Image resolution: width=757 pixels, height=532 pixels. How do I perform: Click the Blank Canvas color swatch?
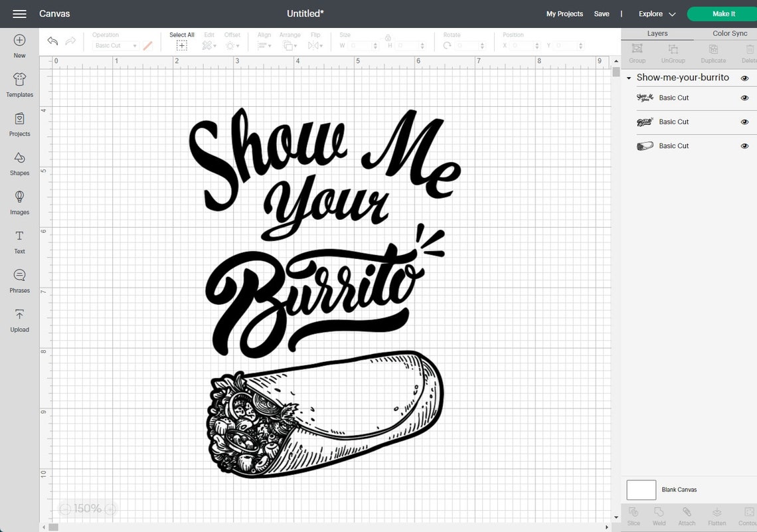point(641,489)
